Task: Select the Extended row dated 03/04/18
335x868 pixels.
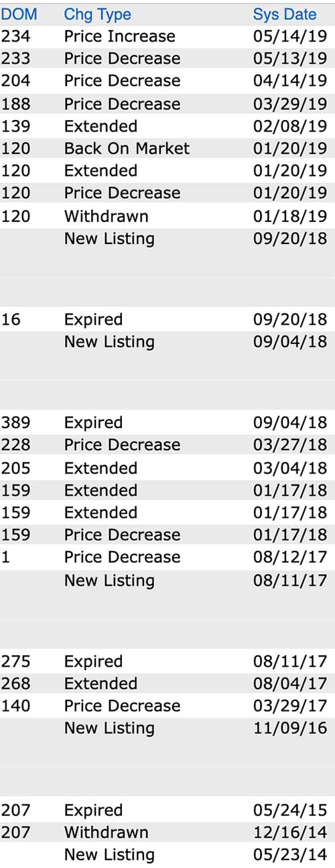Action: tap(167, 468)
